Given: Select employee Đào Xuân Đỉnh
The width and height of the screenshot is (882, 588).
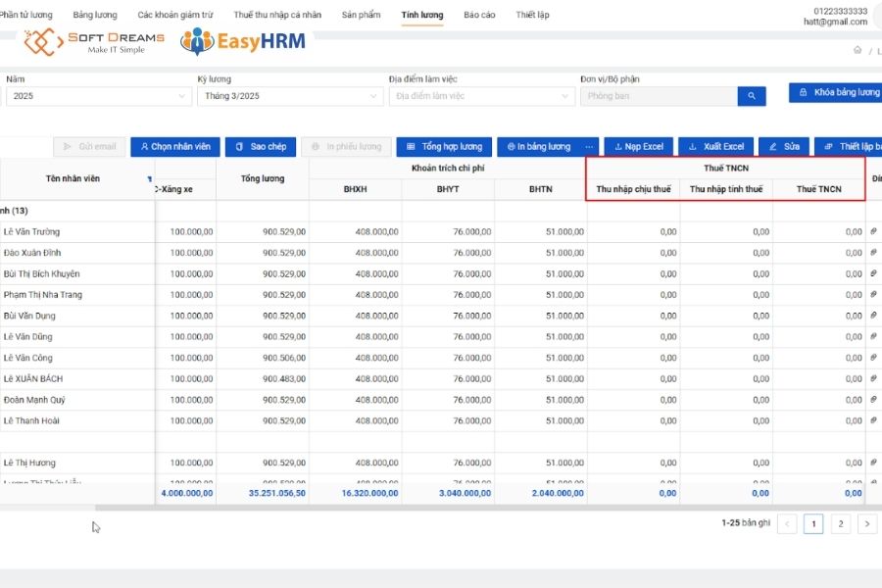Looking at the screenshot, I should [x=32, y=253].
